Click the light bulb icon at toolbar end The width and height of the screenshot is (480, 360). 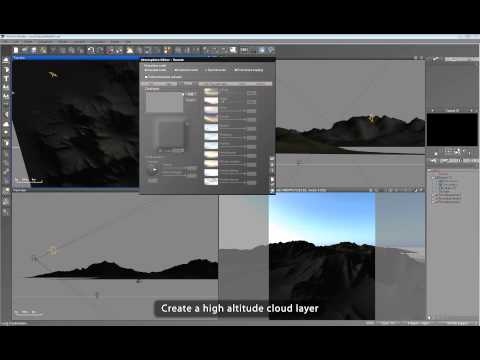point(271,50)
